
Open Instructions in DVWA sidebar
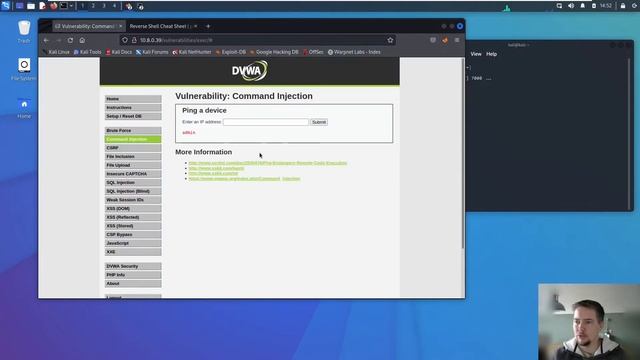pos(133,108)
